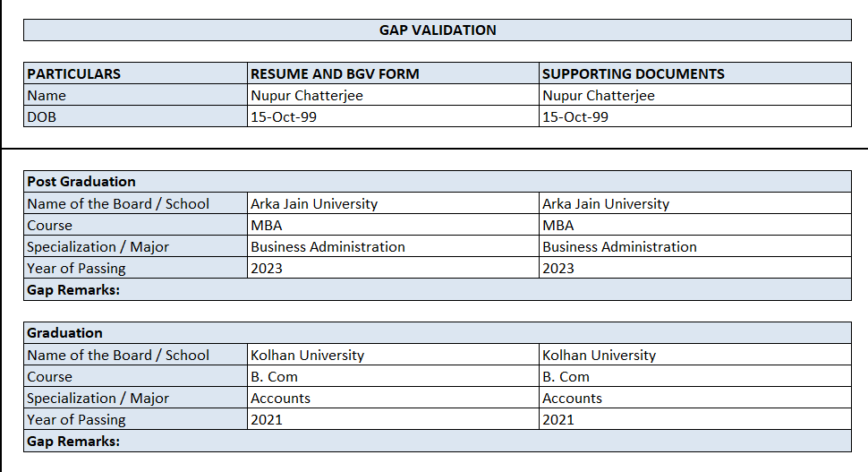
Task: Select the RESUME AND BGV FORM header
Action: 335,74
